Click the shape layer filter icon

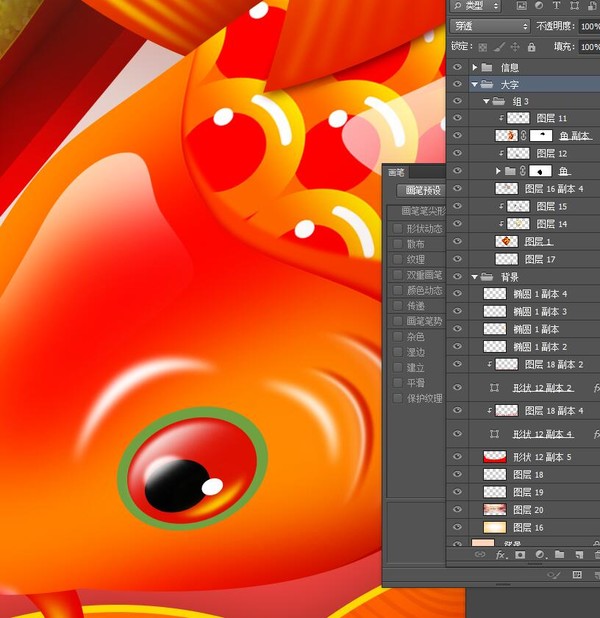[575, 6]
